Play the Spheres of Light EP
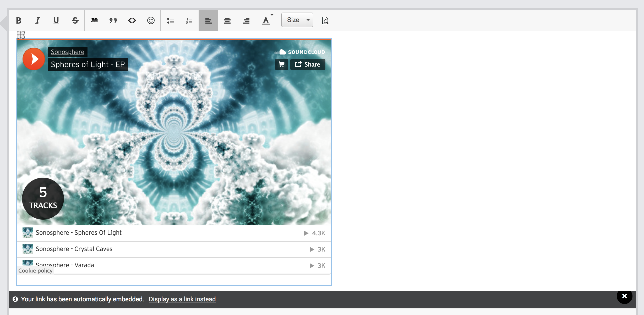The width and height of the screenshot is (644, 315). [x=34, y=59]
